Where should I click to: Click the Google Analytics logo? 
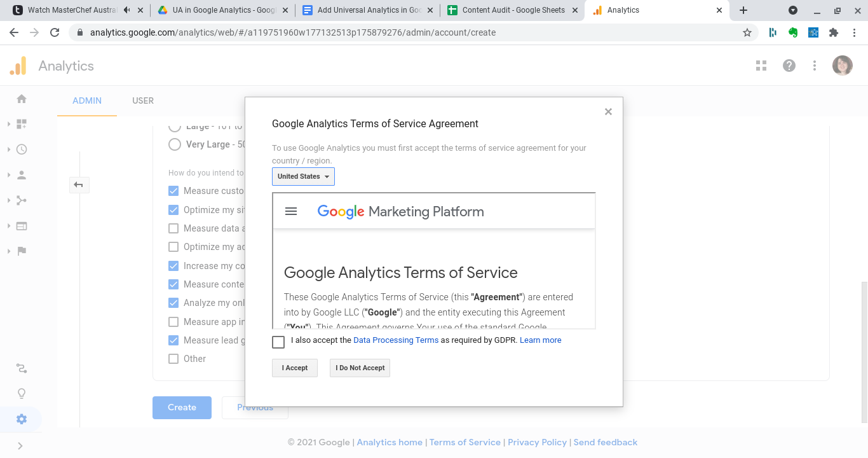coord(18,66)
